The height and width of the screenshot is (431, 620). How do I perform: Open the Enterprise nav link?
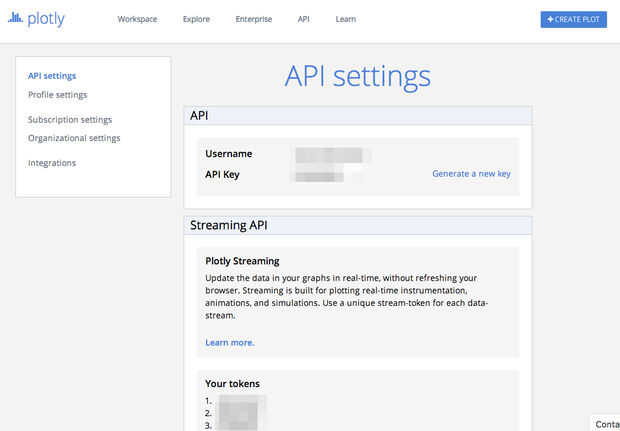pos(253,19)
